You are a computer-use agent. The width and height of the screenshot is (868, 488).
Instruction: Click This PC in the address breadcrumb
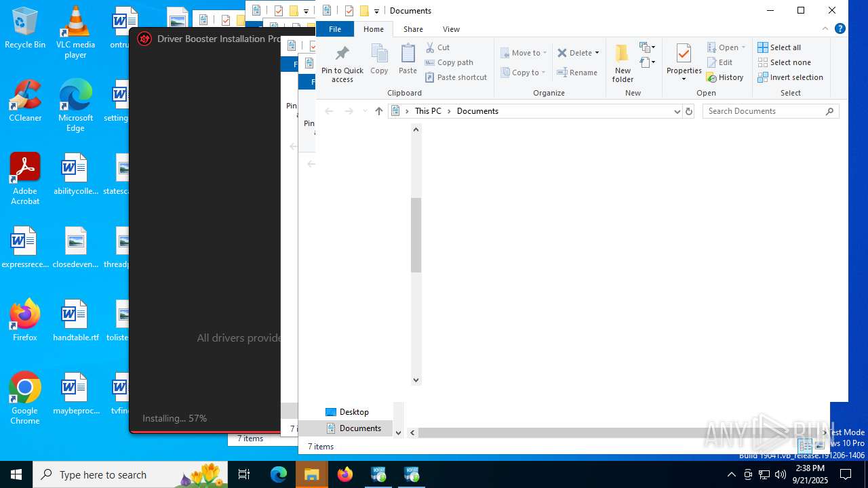(x=428, y=111)
